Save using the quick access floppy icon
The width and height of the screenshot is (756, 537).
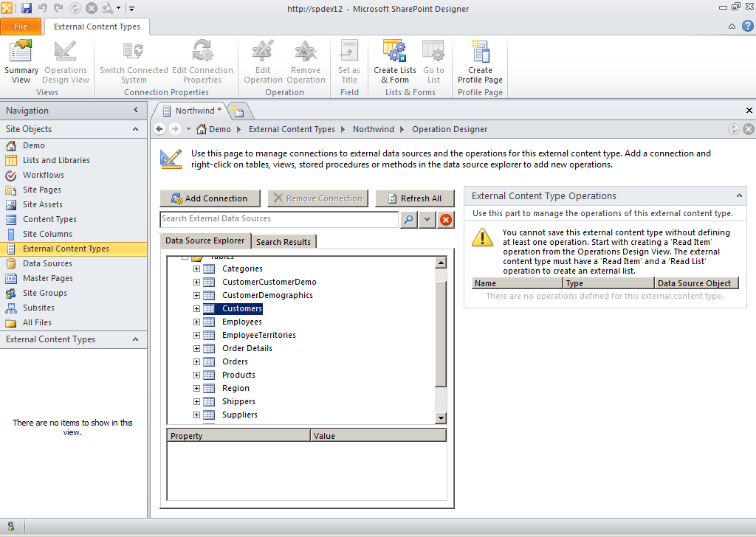[x=26, y=8]
